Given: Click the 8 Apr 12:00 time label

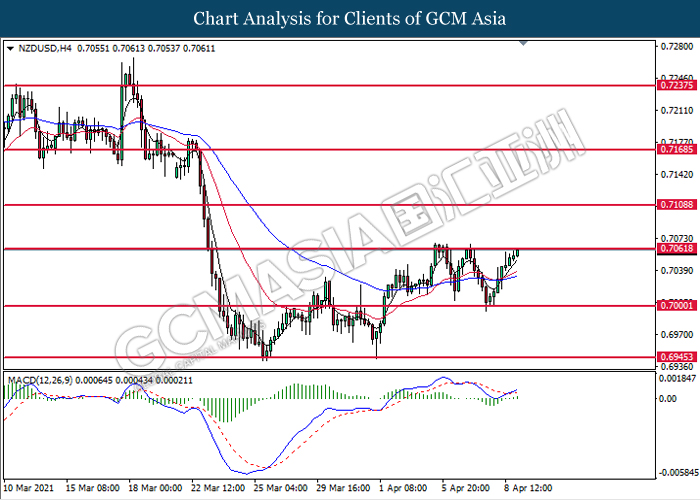Looking at the screenshot, I should coord(529,488).
